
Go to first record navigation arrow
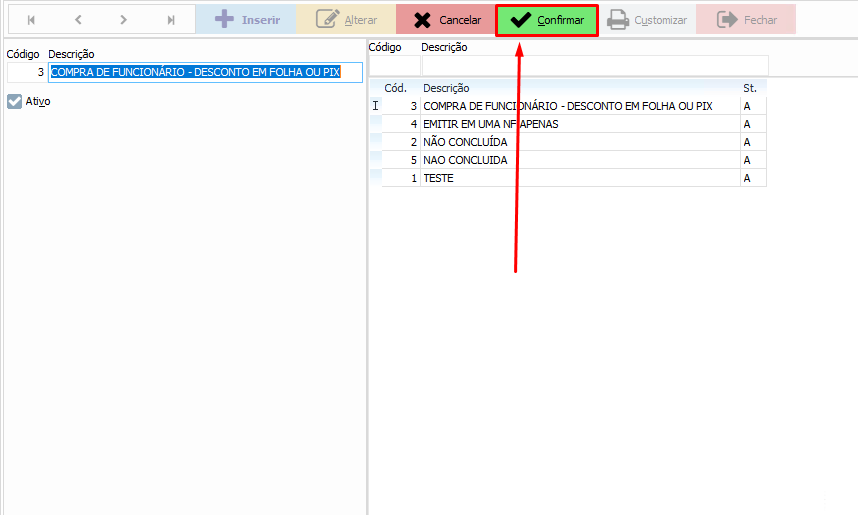point(31,20)
